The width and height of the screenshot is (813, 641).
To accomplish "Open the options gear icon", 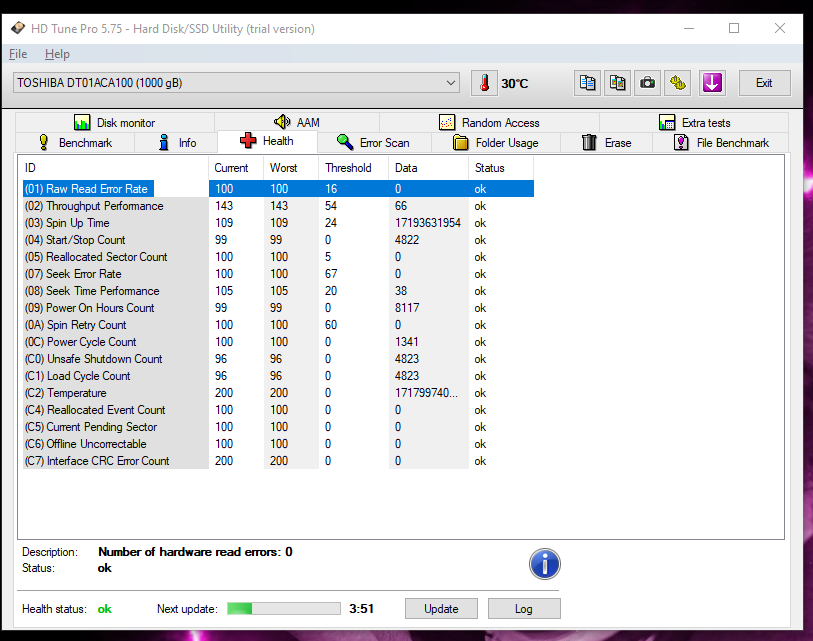I will 677,83.
